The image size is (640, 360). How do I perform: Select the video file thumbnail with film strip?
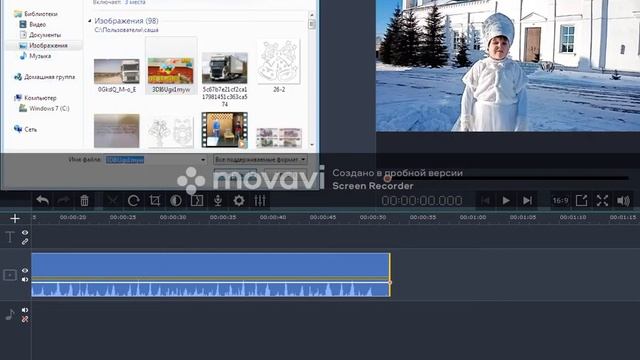coord(224,130)
